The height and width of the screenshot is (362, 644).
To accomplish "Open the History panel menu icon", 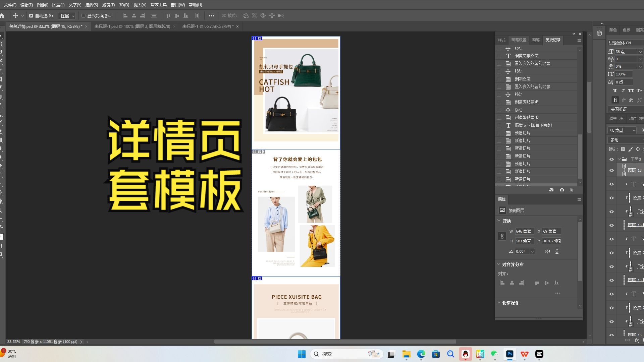I will [579, 40].
